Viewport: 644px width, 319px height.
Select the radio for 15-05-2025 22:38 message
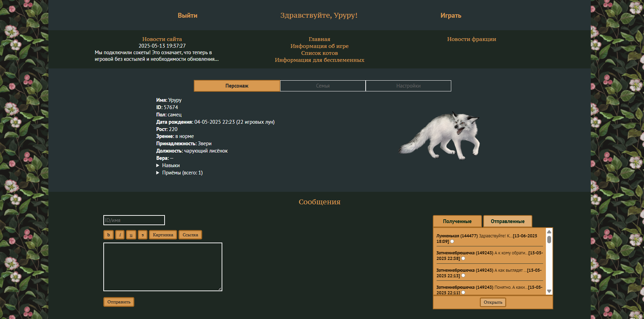(x=463, y=259)
